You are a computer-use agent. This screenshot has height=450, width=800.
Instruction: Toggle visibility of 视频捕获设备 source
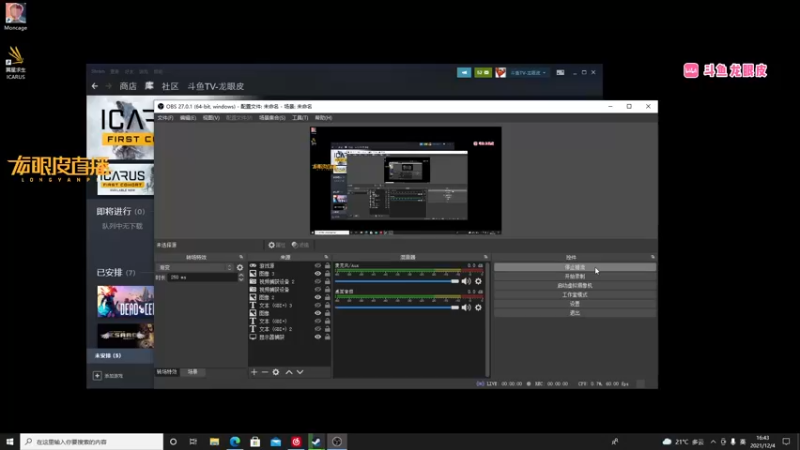(x=317, y=289)
